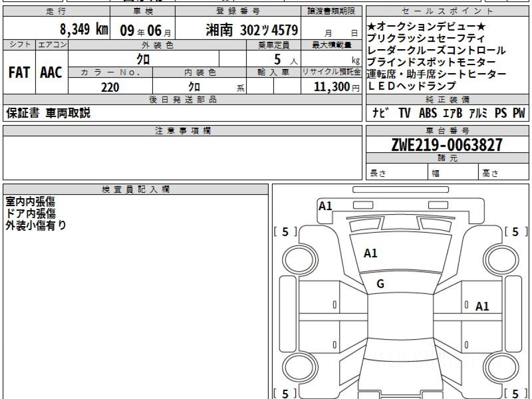Click the 外装色 header
This screenshot has height=399, width=532.
click(x=157, y=45)
